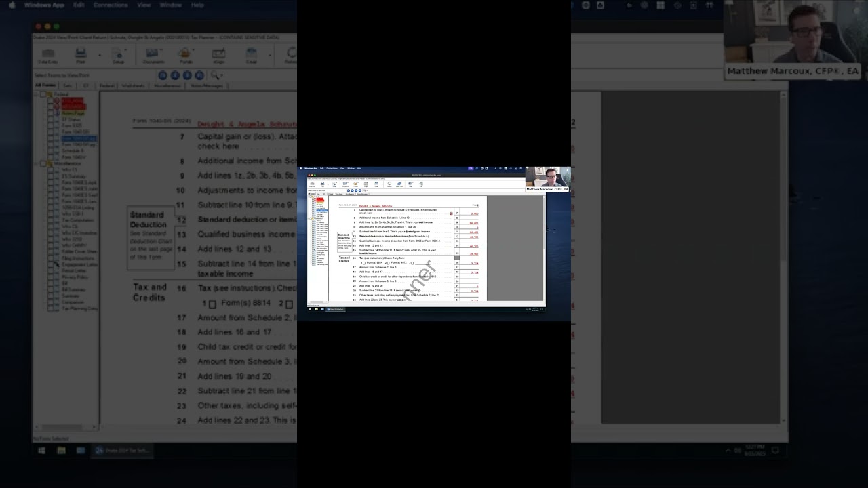Click the first blue page-navigation arrow in the enlarged background

[x=163, y=75]
